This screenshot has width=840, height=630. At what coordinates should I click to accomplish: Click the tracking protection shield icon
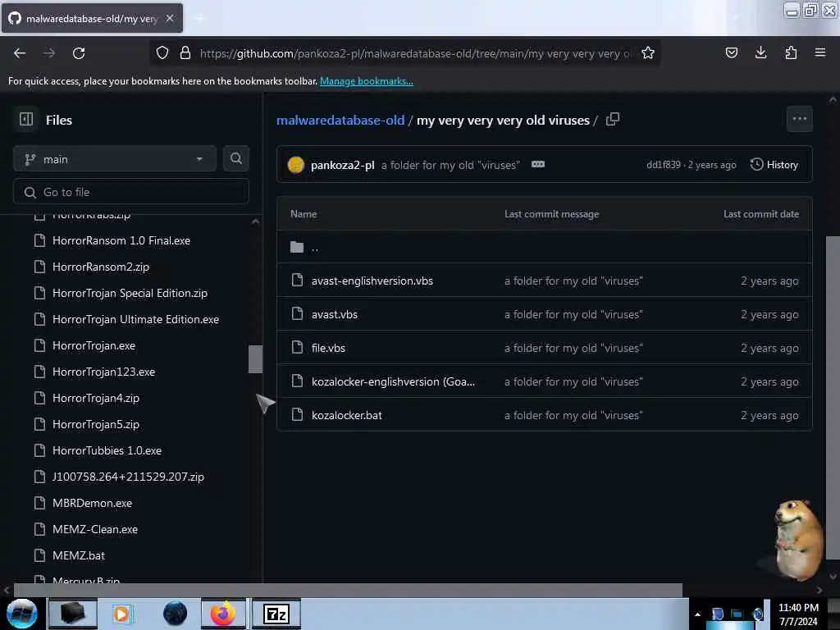coord(162,52)
